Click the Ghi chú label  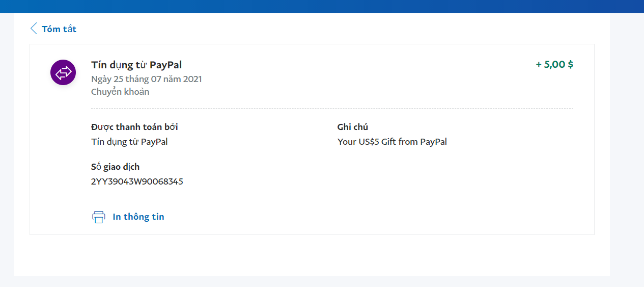[x=352, y=127]
